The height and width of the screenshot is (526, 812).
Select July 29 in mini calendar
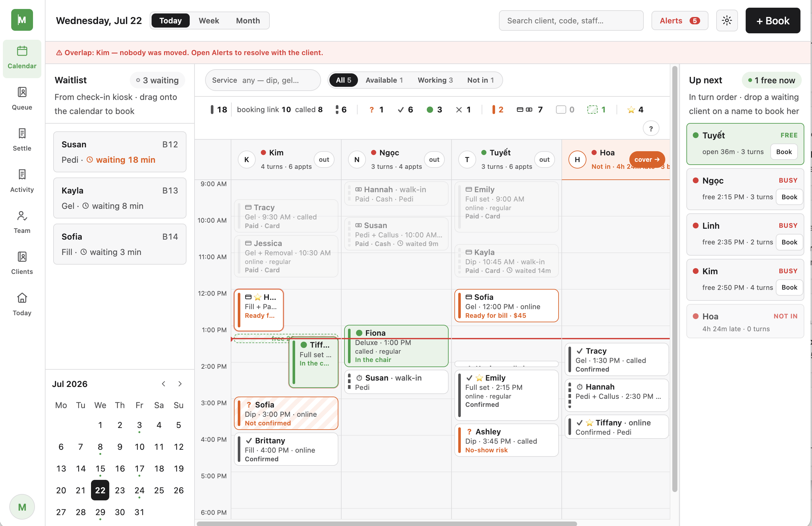coord(100,512)
